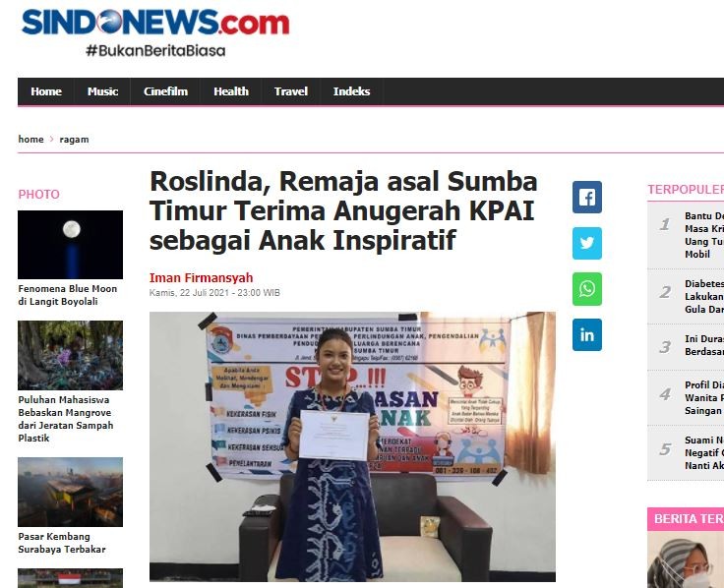The image size is (724, 588).
Task: Share article on Facebook
Action: pos(587,197)
